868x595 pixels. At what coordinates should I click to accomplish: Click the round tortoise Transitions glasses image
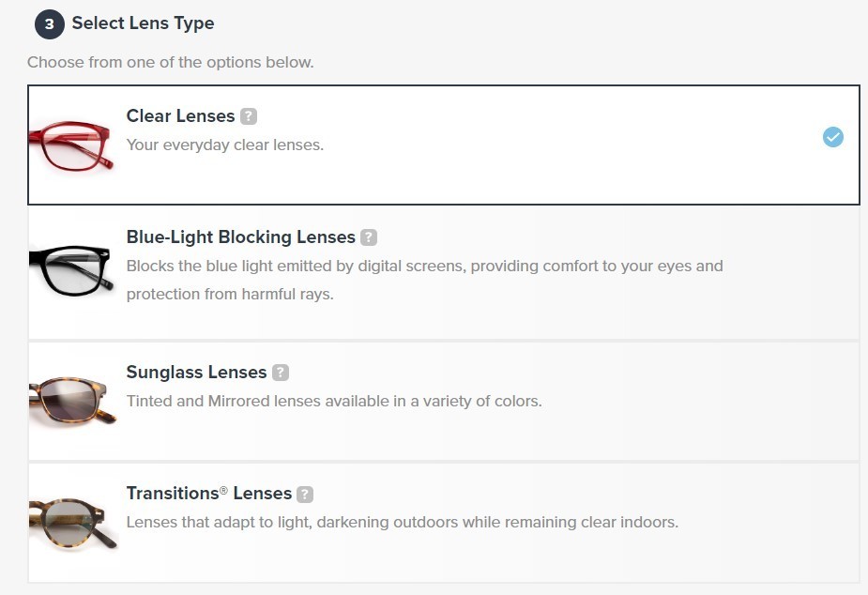(73, 523)
